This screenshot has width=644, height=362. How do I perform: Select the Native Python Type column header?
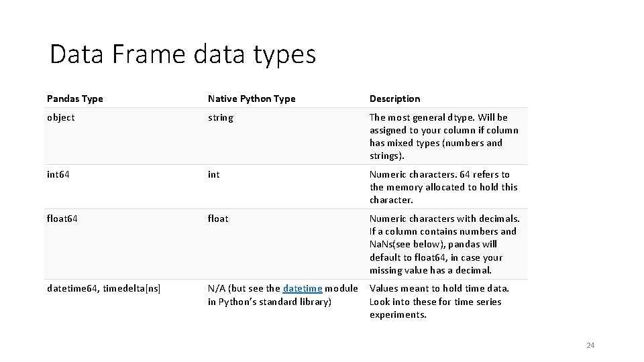(252, 99)
